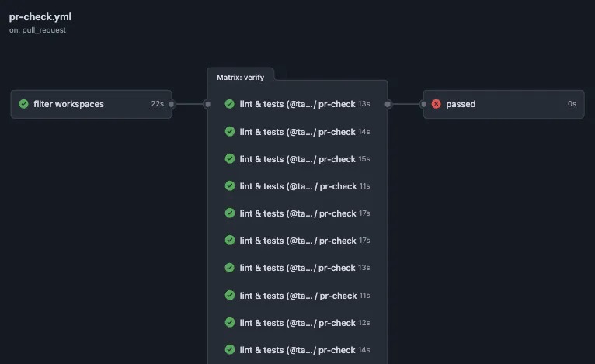
Task: Click green success icon beside filter workspaces
Action: point(23,104)
